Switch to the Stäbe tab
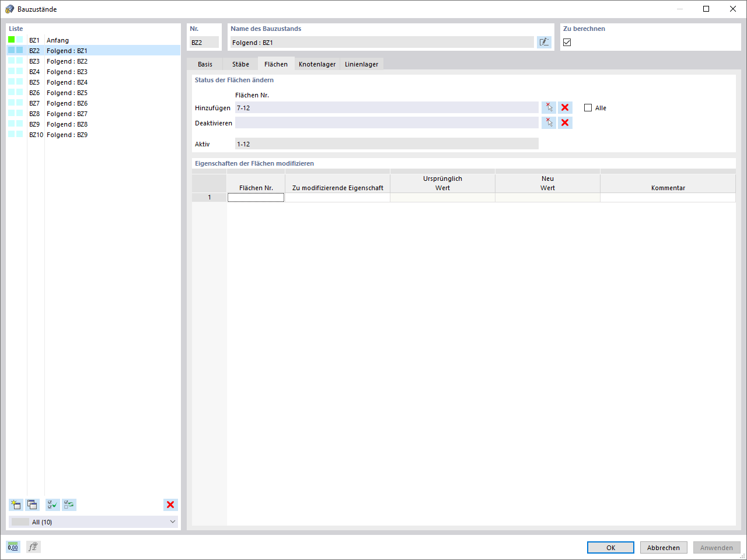747x560 pixels. click(240, 64)
